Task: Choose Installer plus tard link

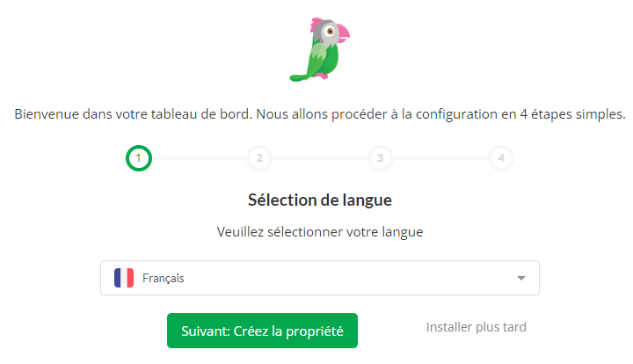Action: [x=477, y=327]
